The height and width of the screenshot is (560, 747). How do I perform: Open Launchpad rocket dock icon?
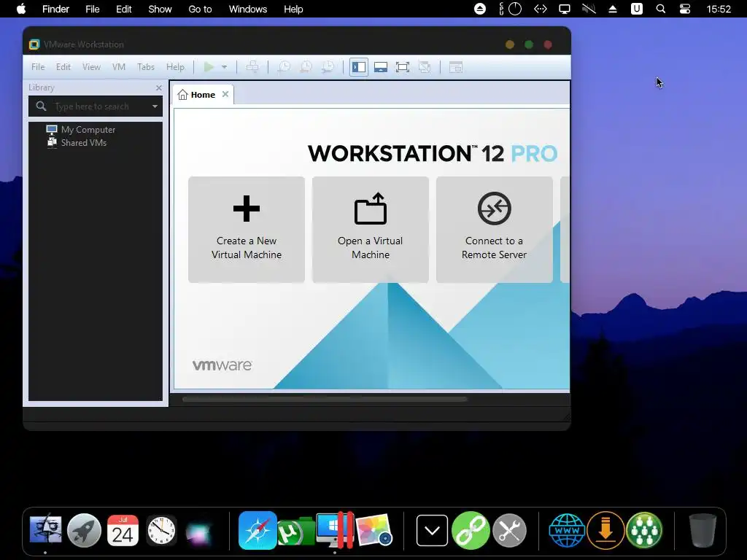coord(85,530)
